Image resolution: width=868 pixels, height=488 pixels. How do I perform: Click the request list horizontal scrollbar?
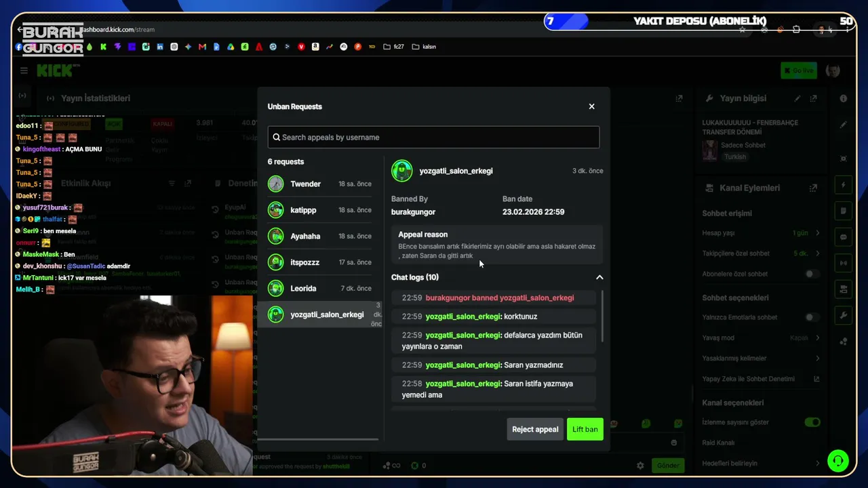317,439
